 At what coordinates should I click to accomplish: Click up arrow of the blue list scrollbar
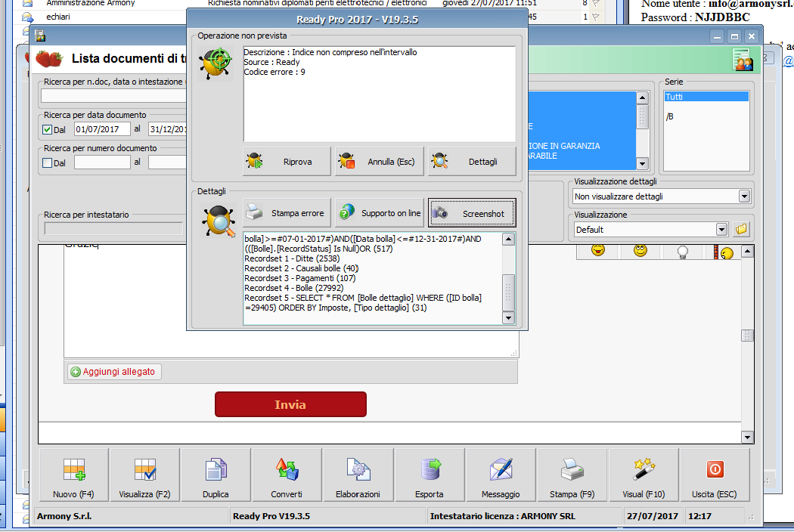point(642,97)
